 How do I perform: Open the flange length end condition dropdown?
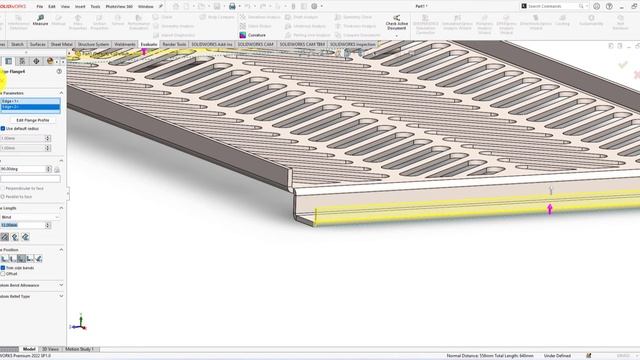30,217
